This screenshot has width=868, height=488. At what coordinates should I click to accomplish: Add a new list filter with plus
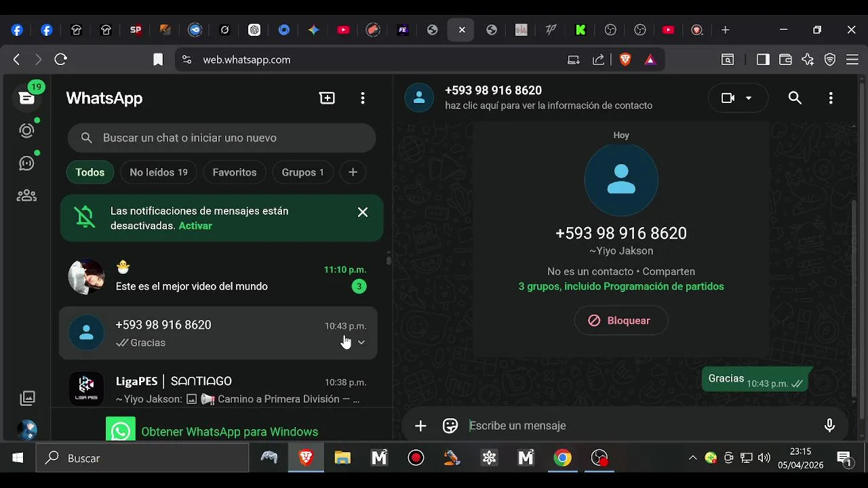[353, 172]
